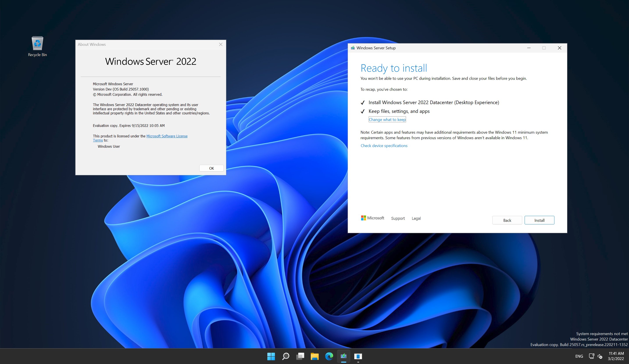Click the Back button in Setup
629x364 pixels.
(507, 220)
